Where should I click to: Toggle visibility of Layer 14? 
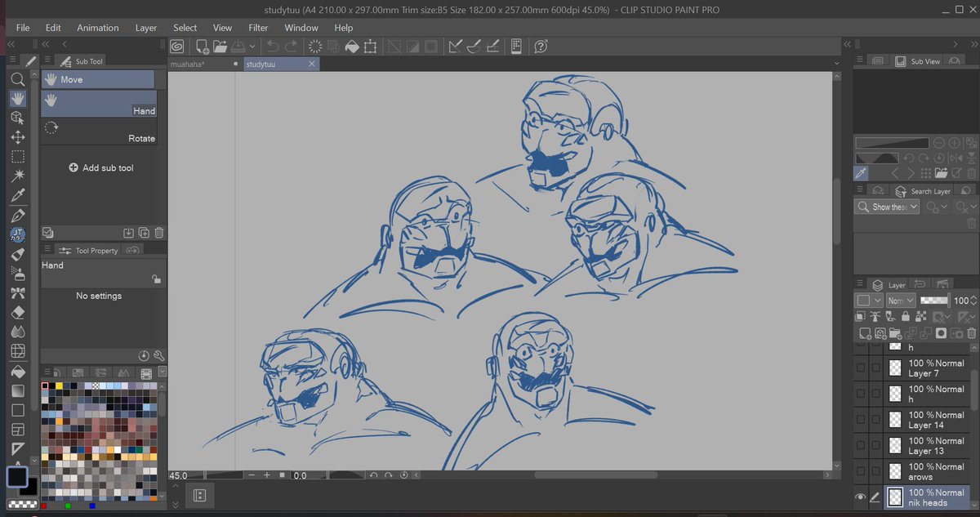point(860,420)
